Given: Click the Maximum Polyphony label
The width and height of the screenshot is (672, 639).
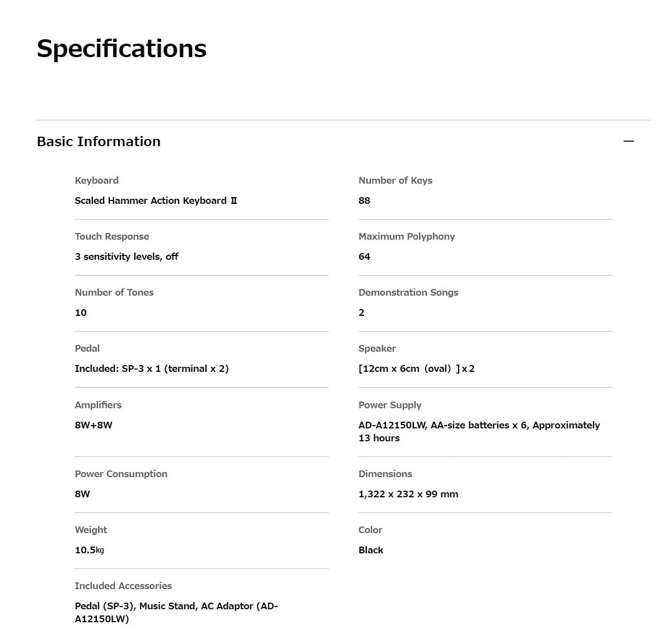Looking at the screenshot, I should 407,236.
